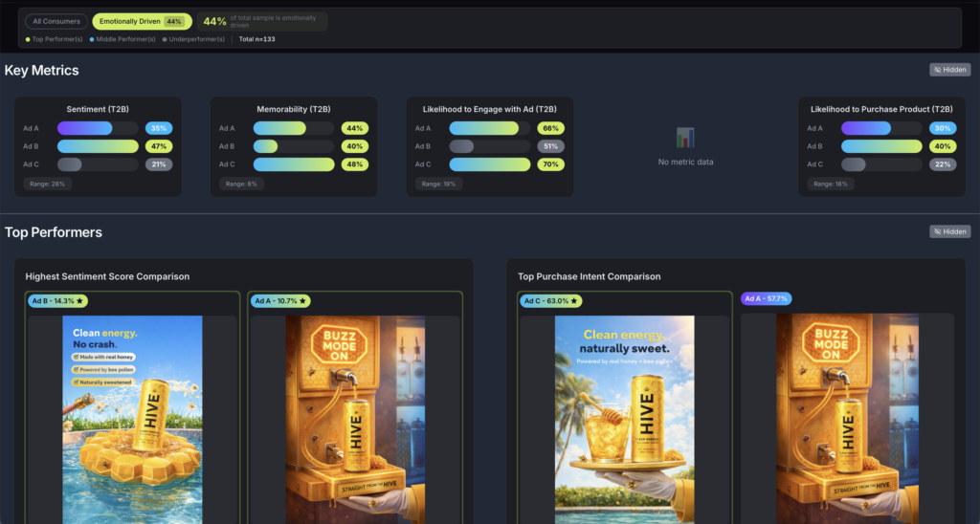Click Purchase Product Ad B 40% value

943,146
